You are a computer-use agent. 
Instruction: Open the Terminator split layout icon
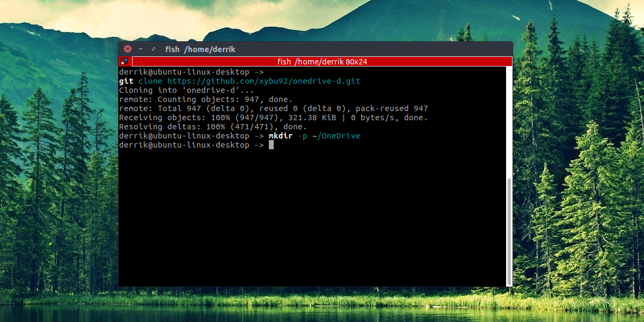pos(124,62)
